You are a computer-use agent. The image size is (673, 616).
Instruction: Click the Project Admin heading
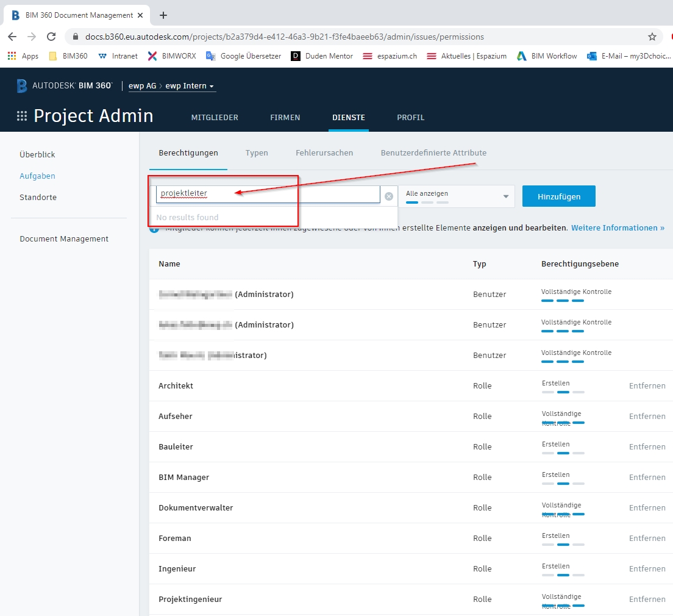pos(93,116)
